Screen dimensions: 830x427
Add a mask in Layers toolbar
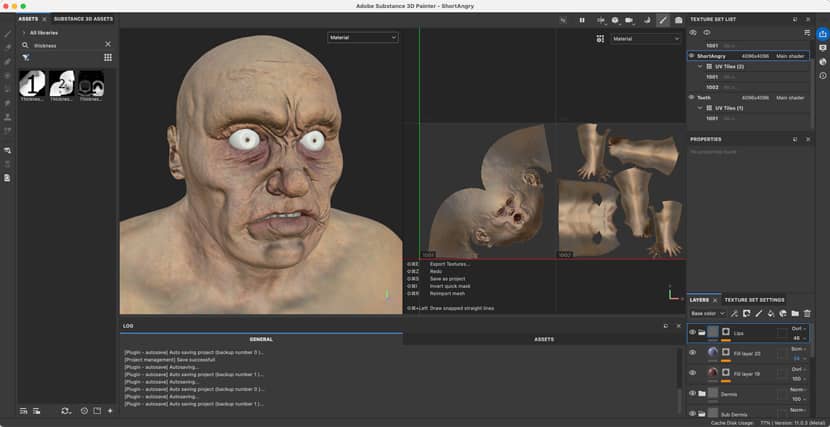pos(746,314)
